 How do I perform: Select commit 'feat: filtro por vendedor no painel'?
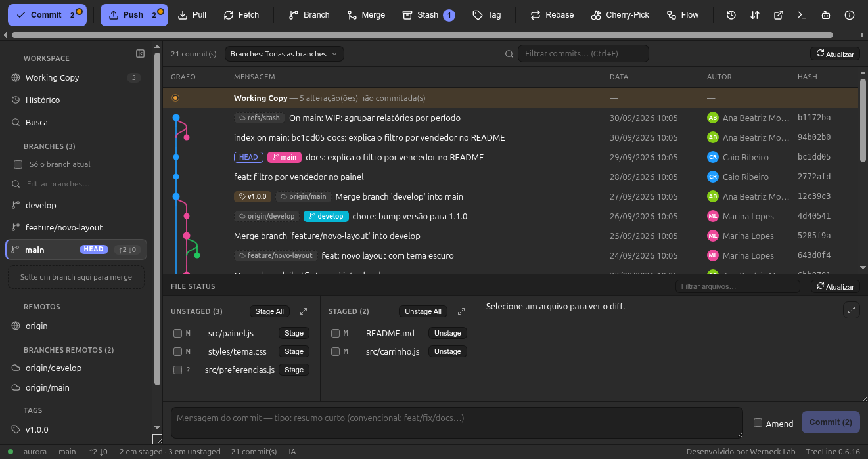(511, 177)
